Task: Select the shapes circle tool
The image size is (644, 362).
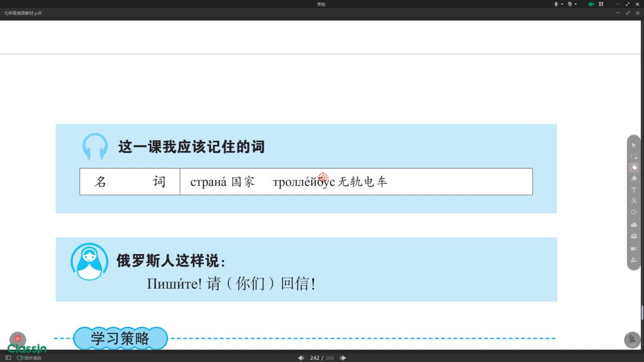Action: (x=634, y=212)
